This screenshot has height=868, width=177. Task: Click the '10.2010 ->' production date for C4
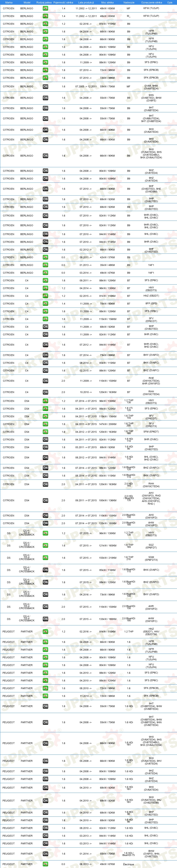coord(86,392)
